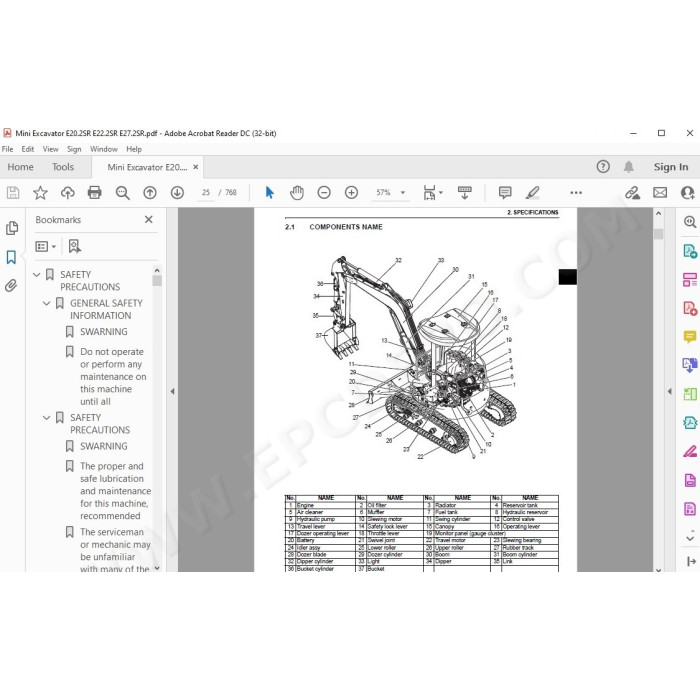
Task: Go to the previous page arrow
Action: 150,193
